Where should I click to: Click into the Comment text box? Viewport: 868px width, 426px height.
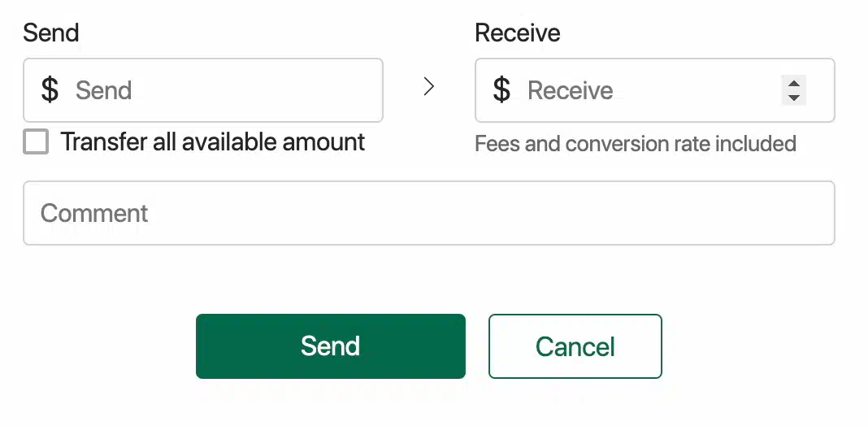pos(429,213)
